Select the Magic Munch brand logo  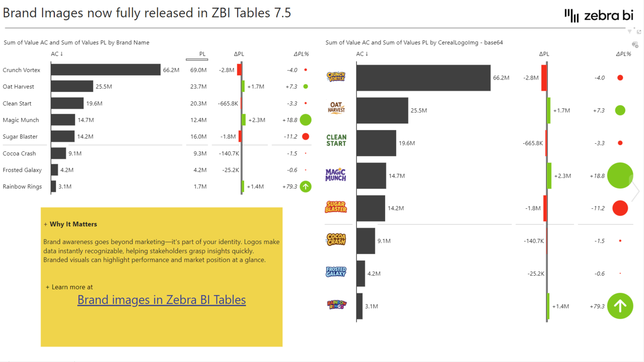[336, 175]
